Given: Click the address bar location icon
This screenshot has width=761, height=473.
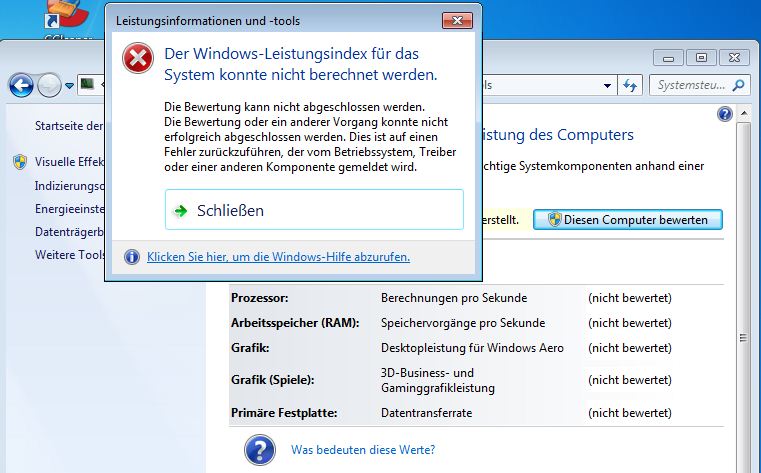Looking at the screenshot, I should click(x=87, y=85).
